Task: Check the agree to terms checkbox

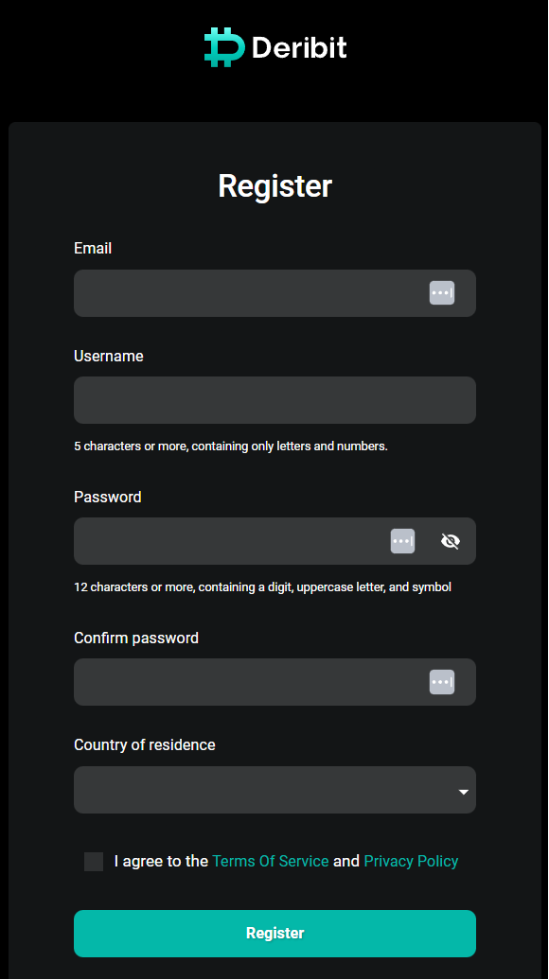Action: (x=94, y=861)
